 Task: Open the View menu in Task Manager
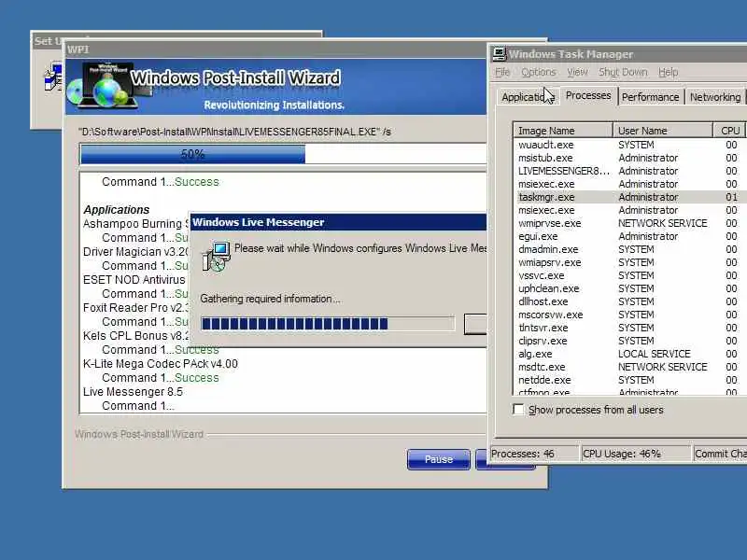(x=577, y=72)
